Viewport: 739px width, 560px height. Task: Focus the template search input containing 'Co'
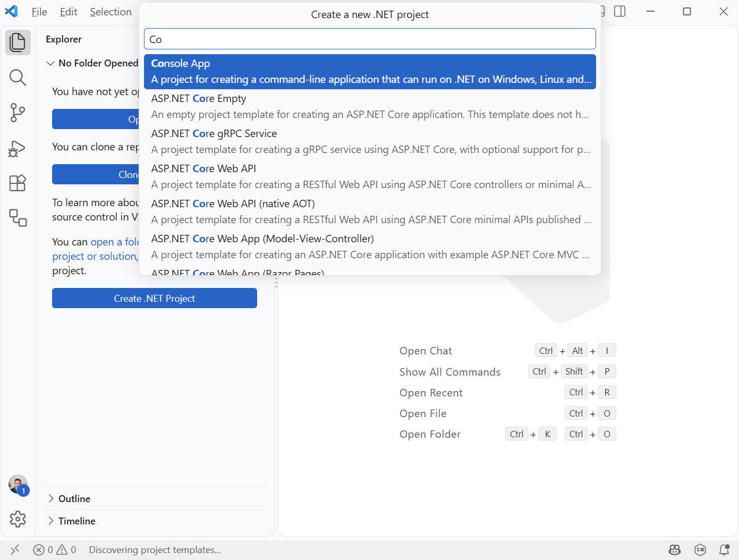point(370,39)
